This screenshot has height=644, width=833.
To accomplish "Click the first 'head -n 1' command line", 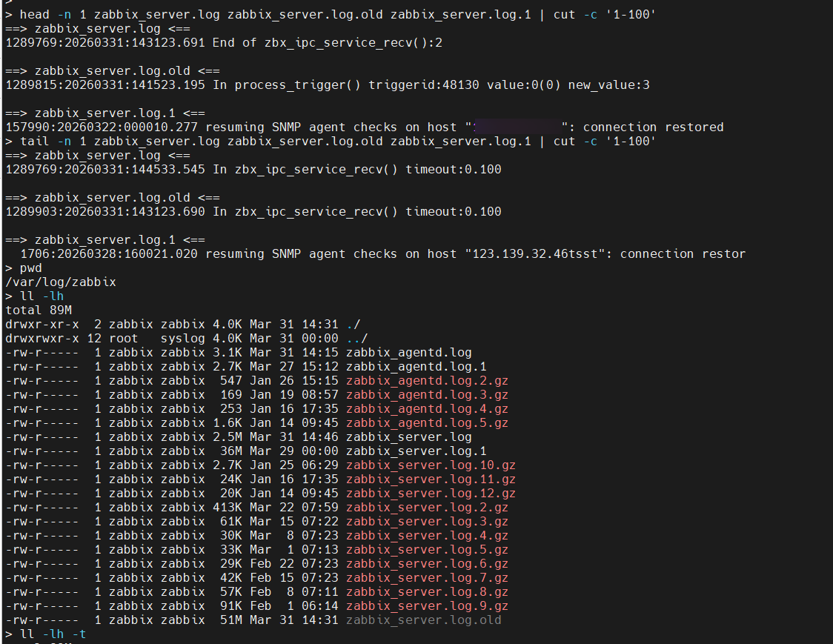I will (x=337, y=14).
